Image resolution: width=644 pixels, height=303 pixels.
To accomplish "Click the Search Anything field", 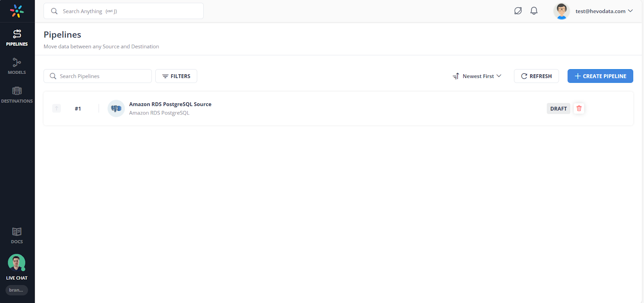I will click(x=124, y=11).
